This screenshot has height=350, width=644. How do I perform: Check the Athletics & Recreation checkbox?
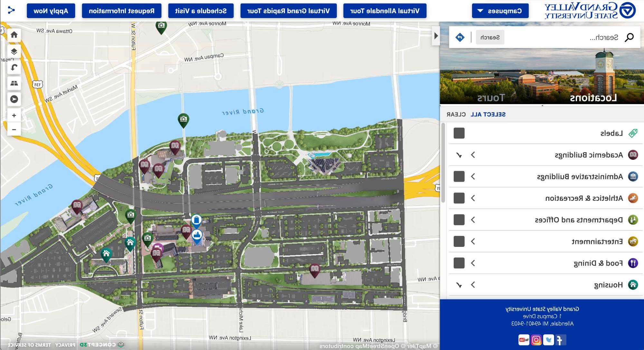pyautogui.click(x=459, y=198)
